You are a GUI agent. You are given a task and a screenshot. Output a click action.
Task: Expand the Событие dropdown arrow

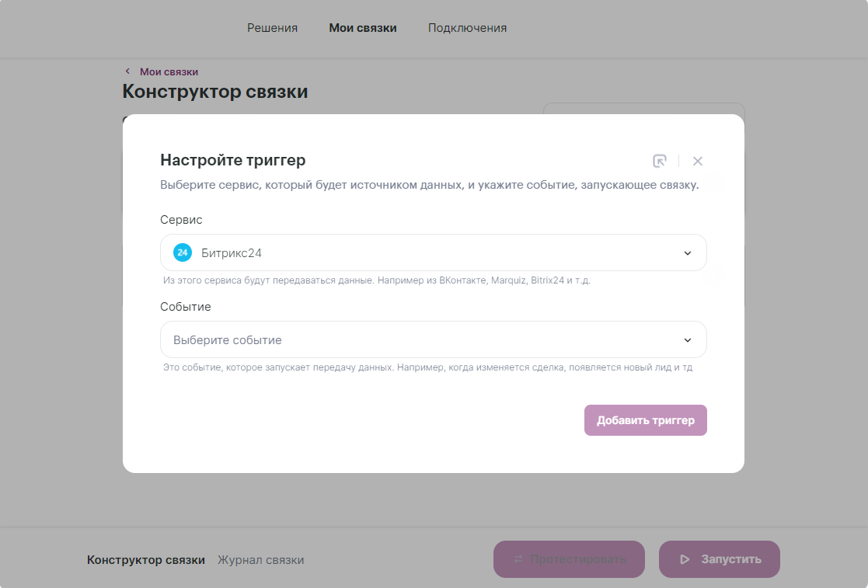[x=687, y=340]
